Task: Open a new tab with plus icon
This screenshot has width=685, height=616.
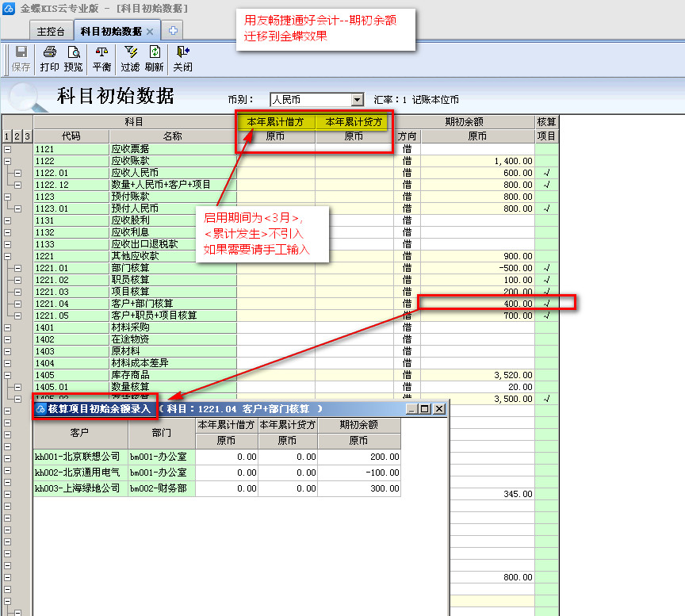Action: pos(172,31)
